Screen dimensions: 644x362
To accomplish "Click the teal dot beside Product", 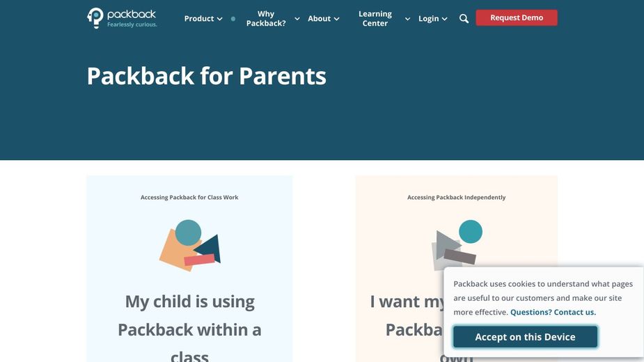I will click(x=233, y=19).
